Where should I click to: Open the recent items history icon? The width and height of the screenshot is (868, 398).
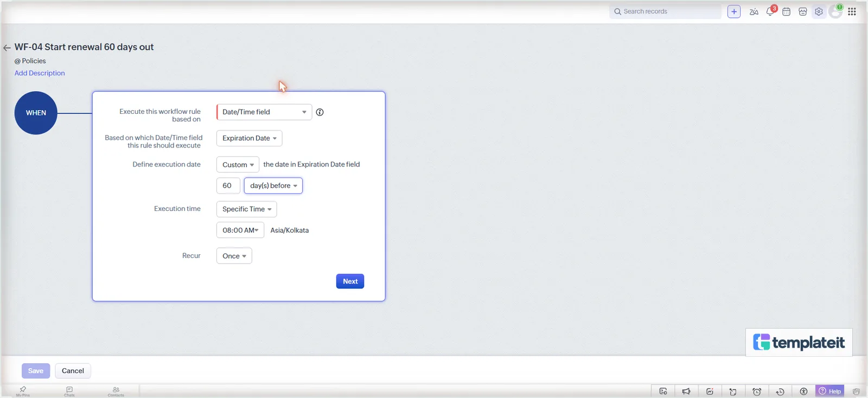(780, 391)
